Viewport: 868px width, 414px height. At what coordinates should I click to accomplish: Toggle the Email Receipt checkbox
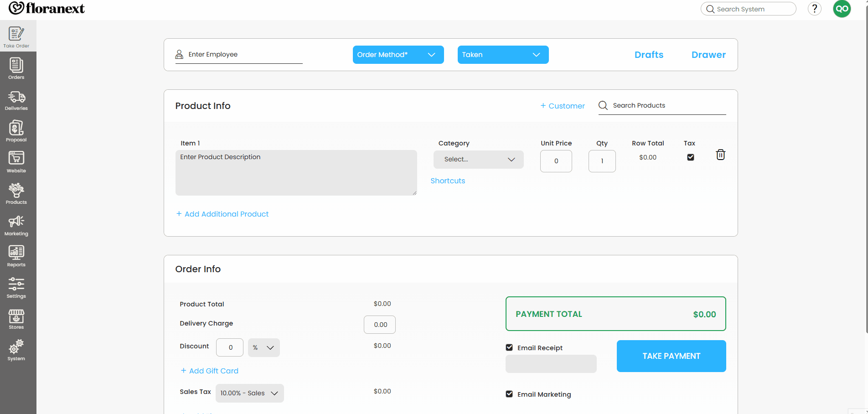pos(509,347)
